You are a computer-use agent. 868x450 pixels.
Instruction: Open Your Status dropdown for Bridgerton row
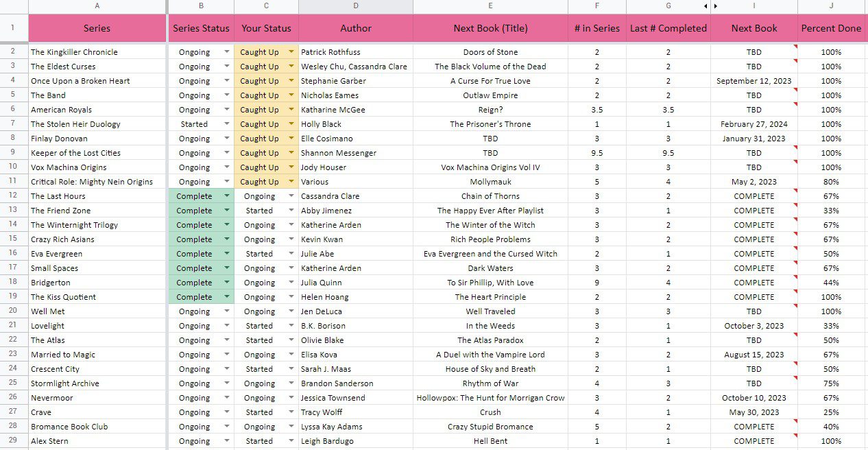click(x=291, y=283)
